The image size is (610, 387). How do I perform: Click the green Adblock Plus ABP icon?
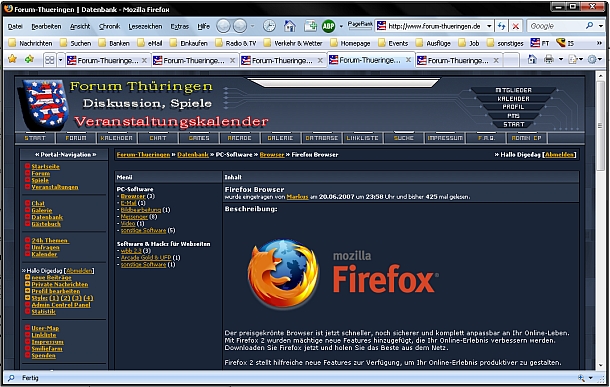(328, 26)
